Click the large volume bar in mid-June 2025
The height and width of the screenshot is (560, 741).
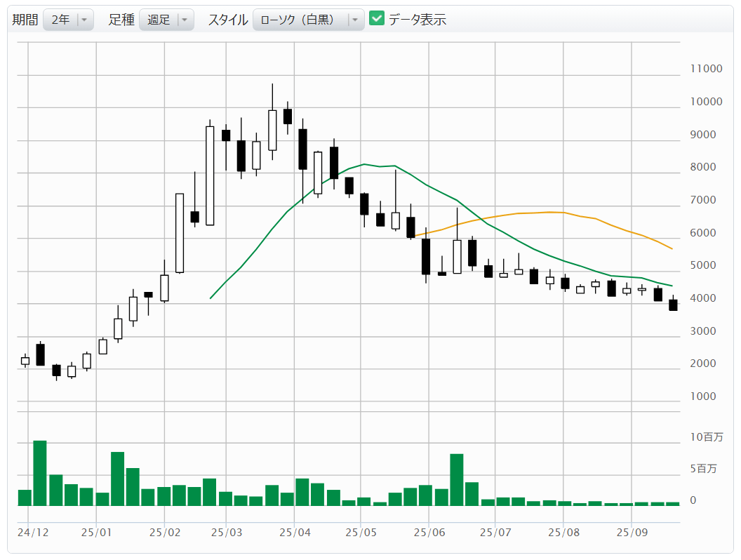tap(457, 479)
